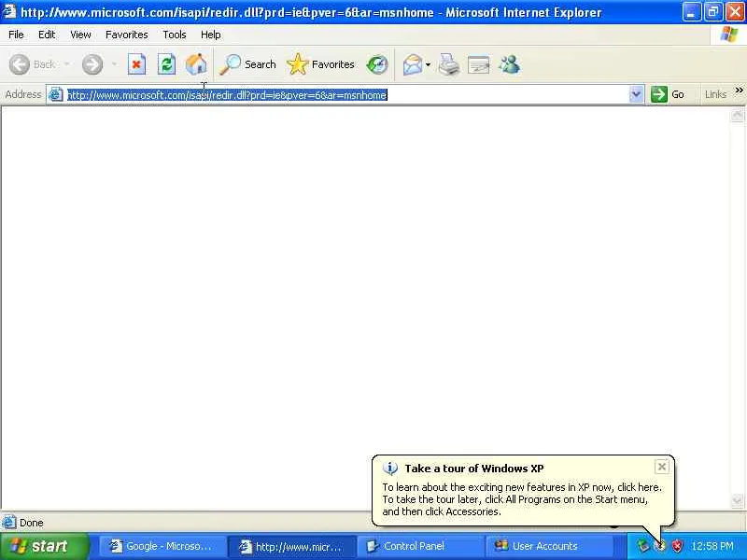The width and height of the screenshot is (747, 560).
Task: Open the Mail button dropdown arrow
Action: (x=428, y=64)
